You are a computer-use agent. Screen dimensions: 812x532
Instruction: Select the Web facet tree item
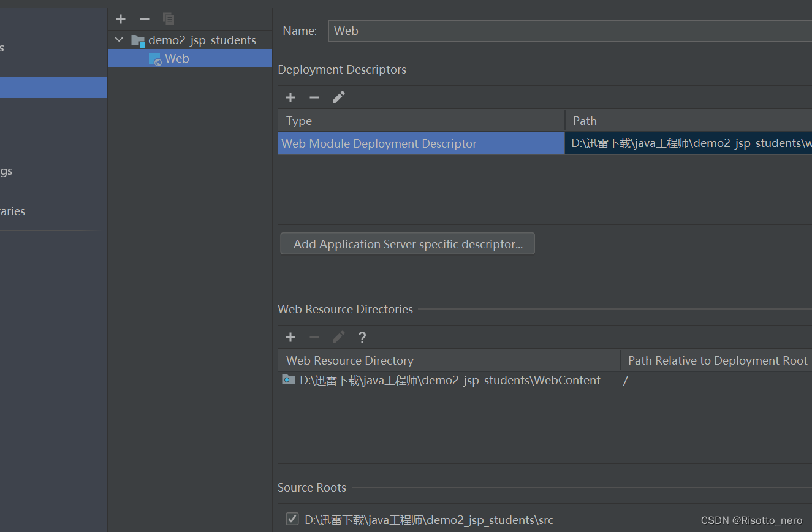(x=190, y=58)
